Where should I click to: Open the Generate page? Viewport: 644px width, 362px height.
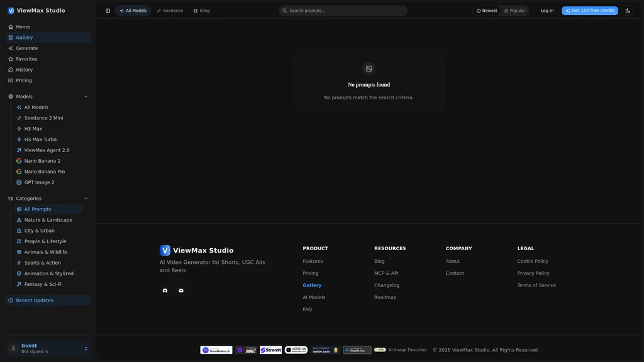coord(48,48)
